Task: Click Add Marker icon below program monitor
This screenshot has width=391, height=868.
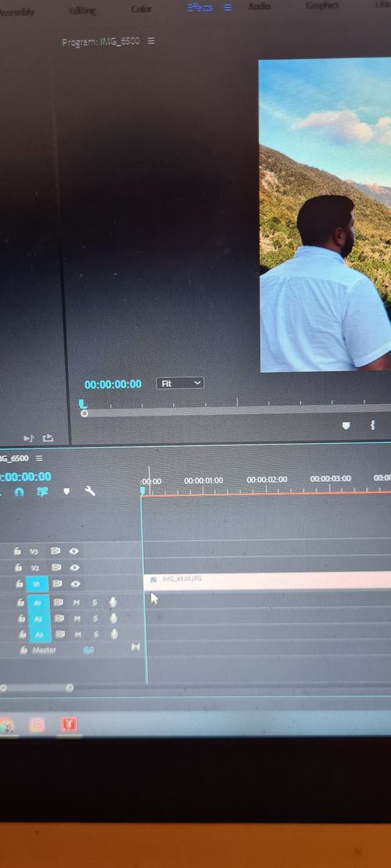Action: [x=346, y=426]
